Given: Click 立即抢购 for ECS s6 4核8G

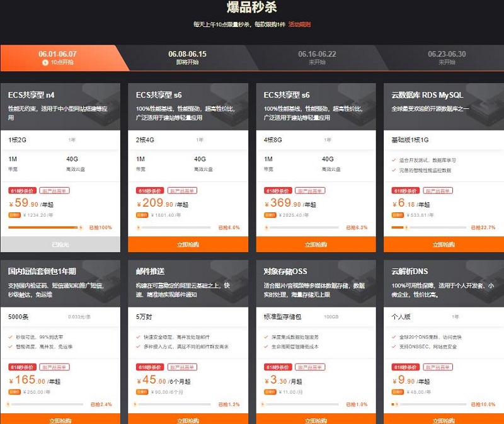Looking at the screenshot, I should tap(316, 244).
